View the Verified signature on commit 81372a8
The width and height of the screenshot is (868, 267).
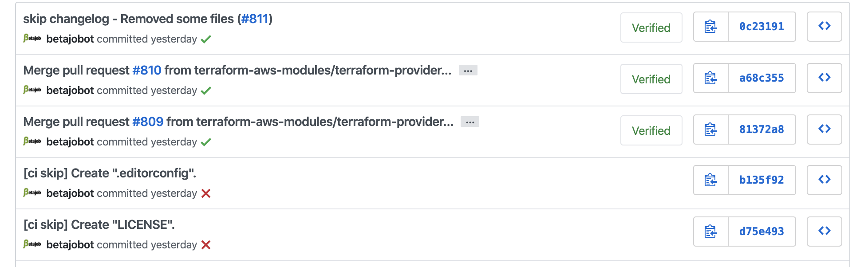tap(651, 130)
